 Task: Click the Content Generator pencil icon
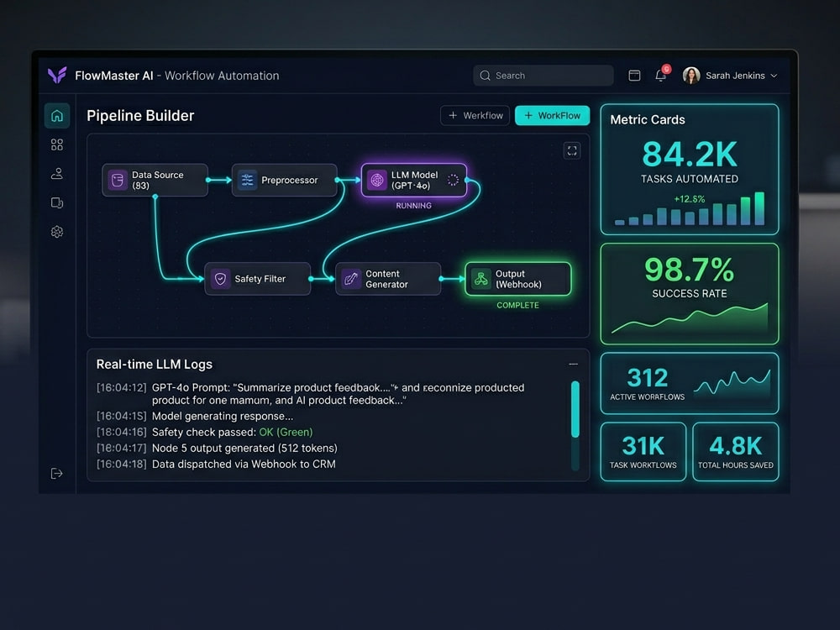[351, 279]
